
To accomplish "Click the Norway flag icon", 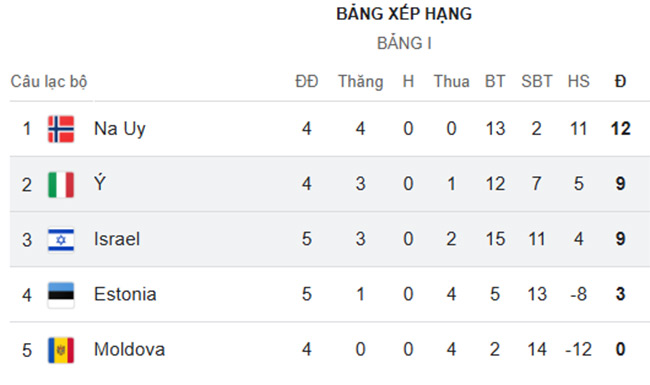I will click(61, 129).
